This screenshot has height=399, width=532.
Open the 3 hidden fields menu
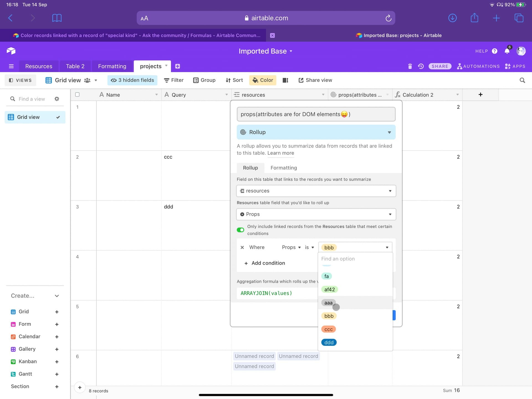tap(132, 80)
